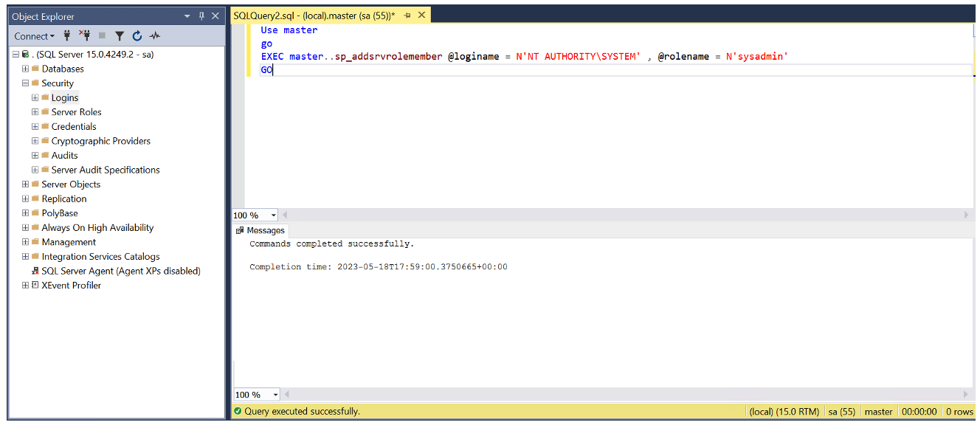
Task: Click the 'sa (55)' status bar entry
Action: [x=842, y=412]
